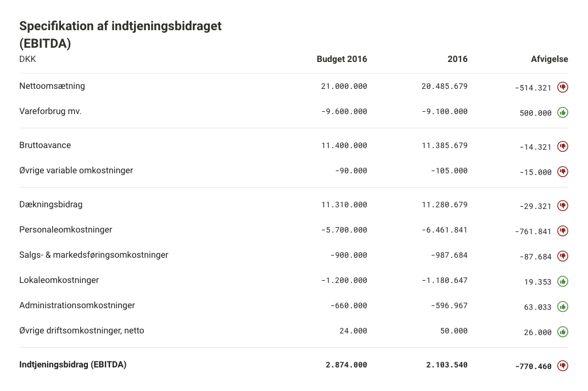Screen dimensions: 588x391
Task: Click the DKK currency label
Action: coord(28,59)
